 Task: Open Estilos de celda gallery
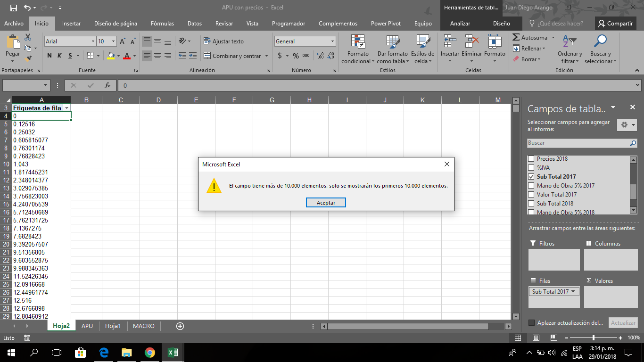pyautogui.click(x=422, y=49)
